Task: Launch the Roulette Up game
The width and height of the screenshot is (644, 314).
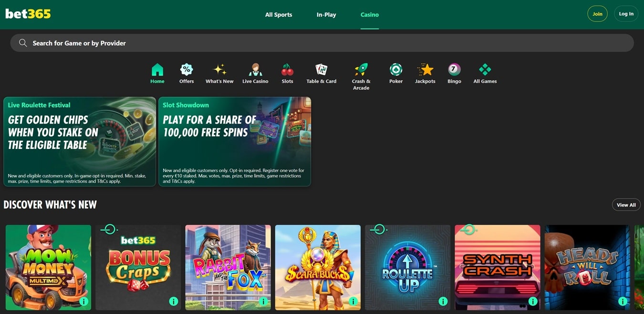Action: coord(408,268)
